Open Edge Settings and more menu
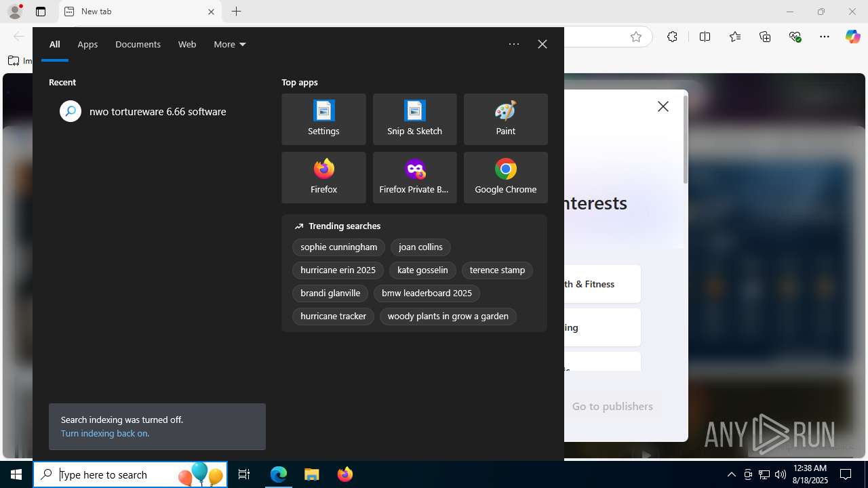Viewport: 868px width, 488px height. [x=825, y=37]
